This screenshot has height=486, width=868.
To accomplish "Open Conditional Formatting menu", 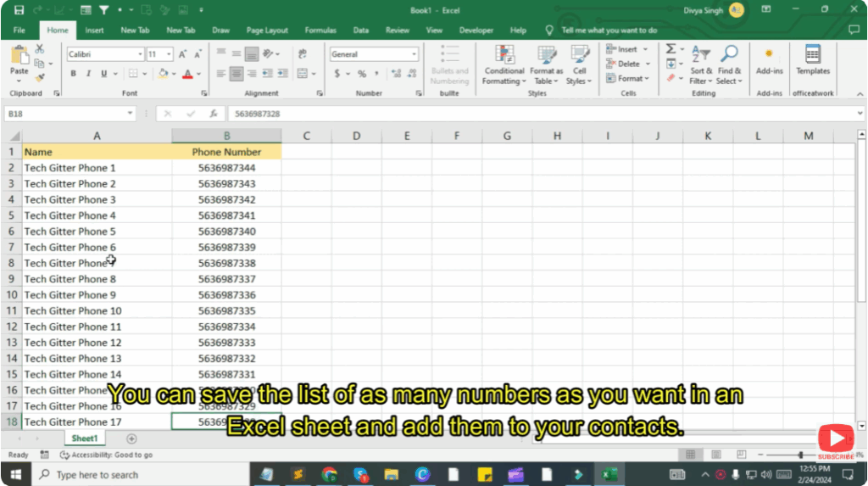I will 504,65.
